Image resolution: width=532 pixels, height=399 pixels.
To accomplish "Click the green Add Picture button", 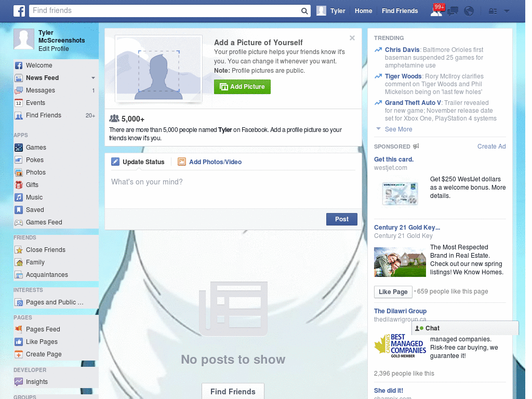I will tap(242, 87).
